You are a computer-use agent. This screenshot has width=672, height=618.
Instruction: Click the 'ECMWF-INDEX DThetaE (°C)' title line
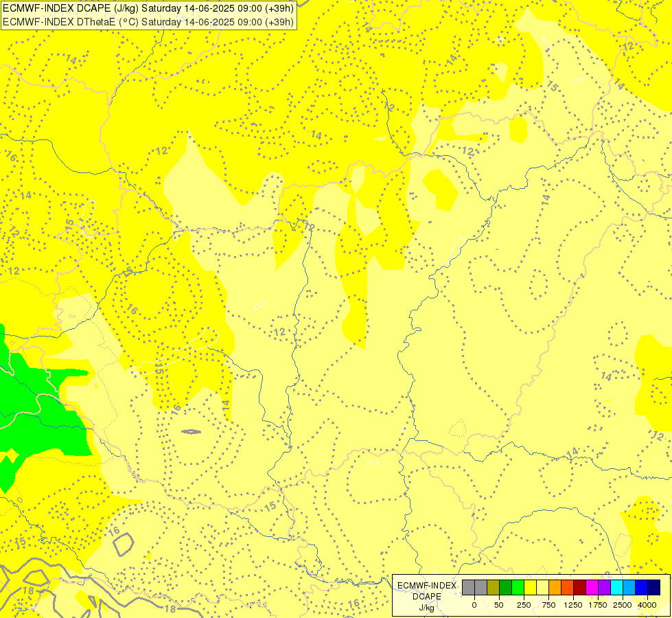(x=148, y=22)
